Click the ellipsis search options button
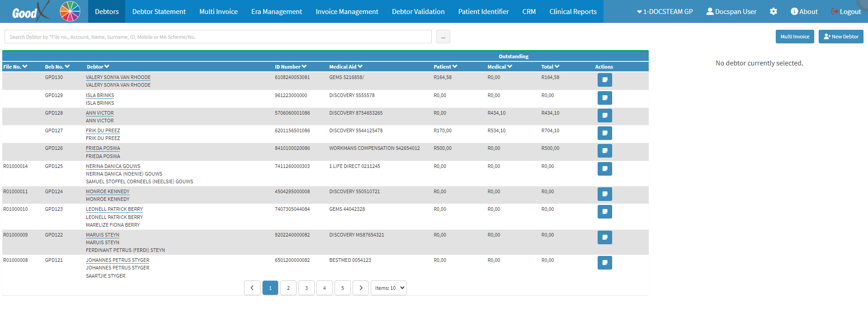The image size is (868, 330). pos(443,37)
